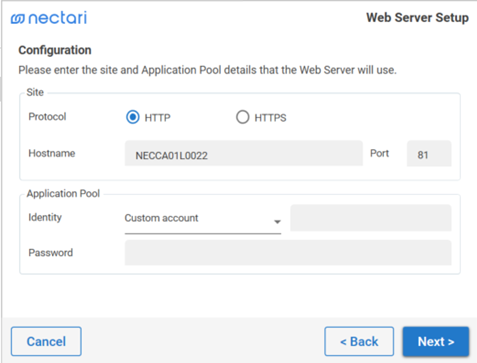The width and height of the screenshot is (477, 363).
Task: Click the Identity dropdown arrow
Action: tap(277, 222)
